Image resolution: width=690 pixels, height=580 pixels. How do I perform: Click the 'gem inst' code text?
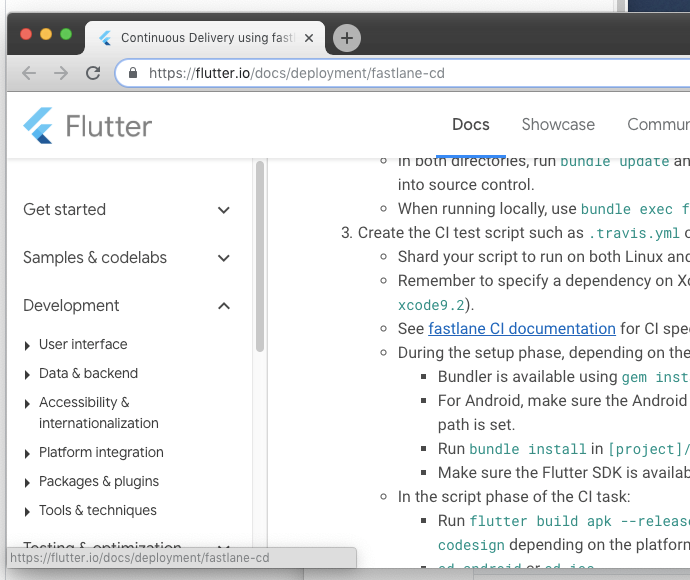[656, 377]
